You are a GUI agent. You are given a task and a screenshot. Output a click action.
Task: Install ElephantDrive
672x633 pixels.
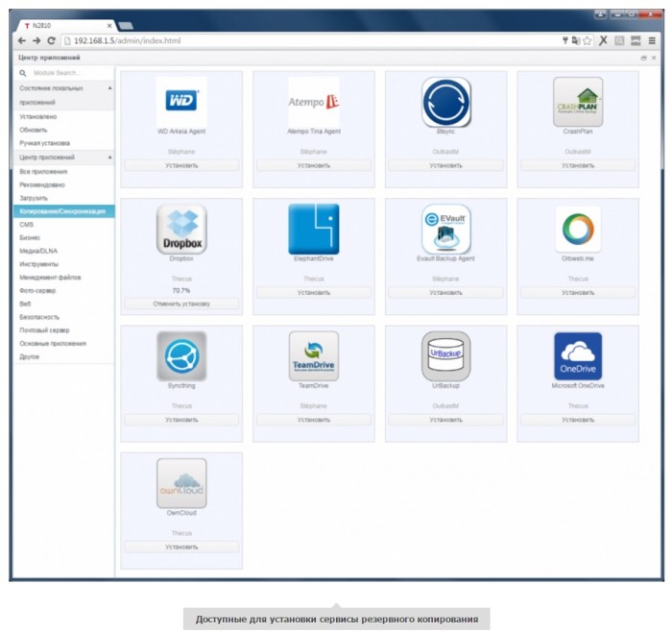click(x=314, y=292)
